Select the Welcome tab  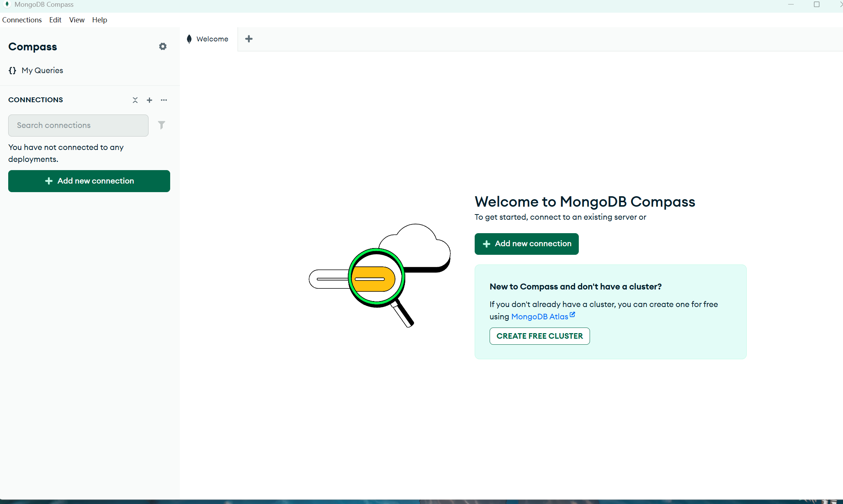click(212, 39)
